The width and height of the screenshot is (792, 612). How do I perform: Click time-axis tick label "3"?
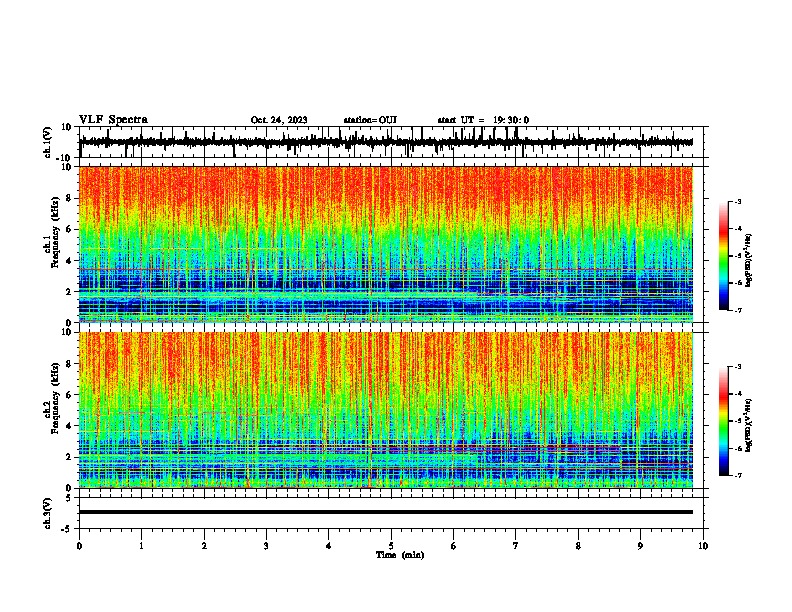pos(266,546)
